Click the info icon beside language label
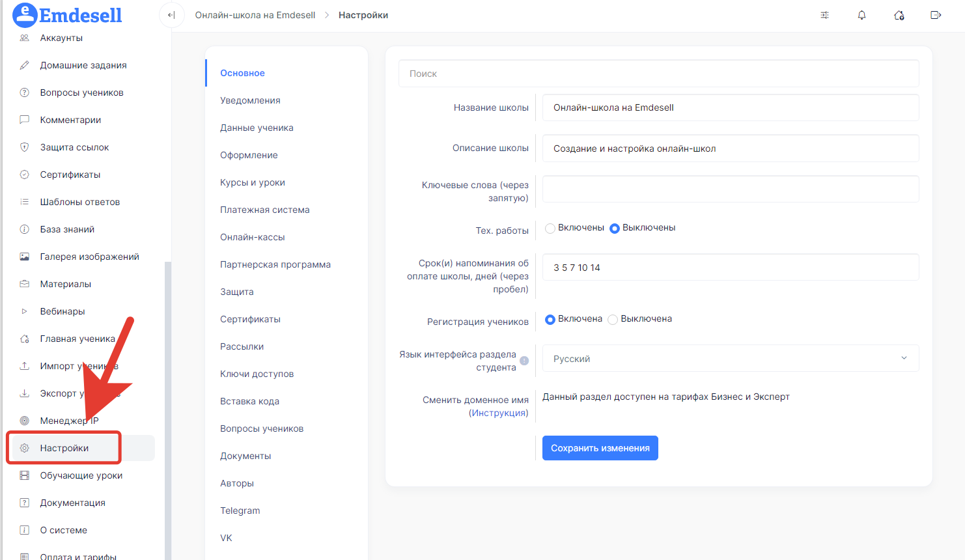965x560 pixels. tap(524, 361)
